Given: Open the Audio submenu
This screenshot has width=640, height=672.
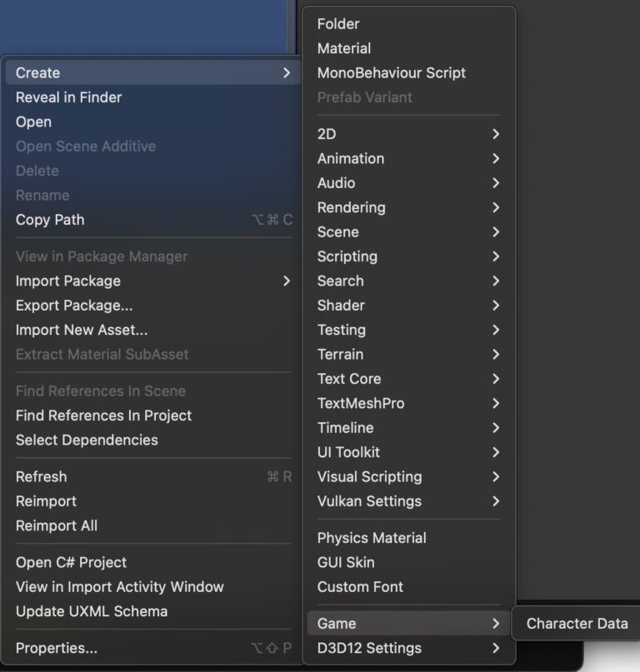Looking at the screenshot, I should 335,182.
